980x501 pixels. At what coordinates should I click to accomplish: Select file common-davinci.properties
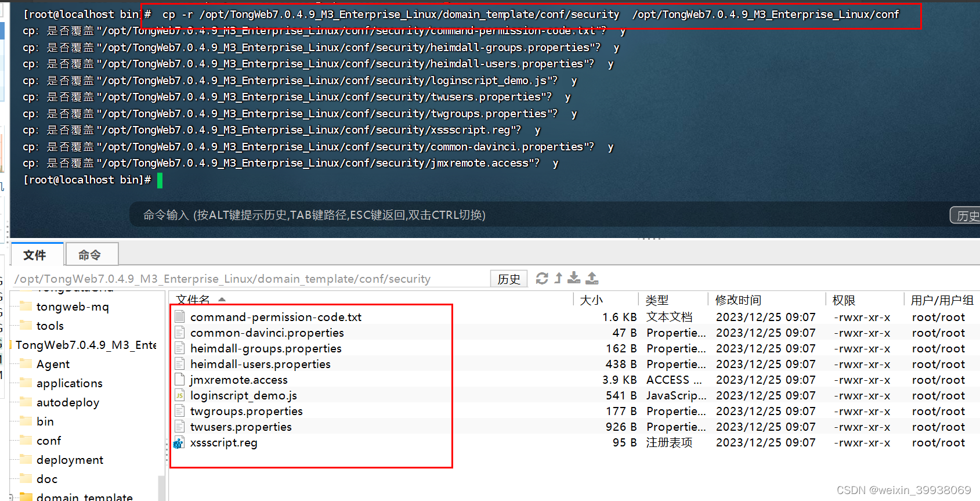(x=267, y=333)
